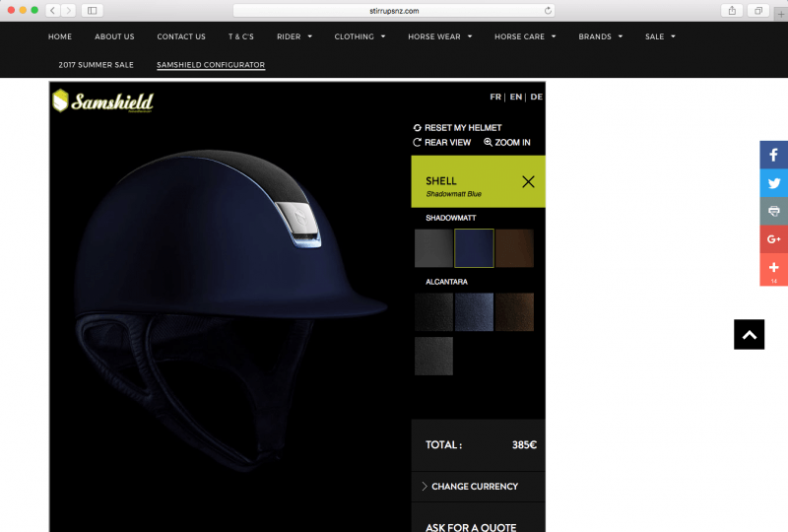The height and width of the screenshot is (532, 788).
Task: Click Ask For A Quote
Action: click(471, 527)
